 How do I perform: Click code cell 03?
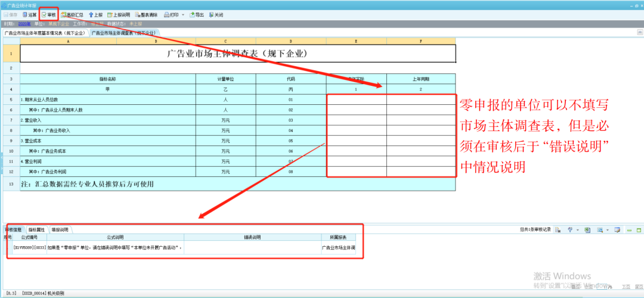click(x=291, y=120)
